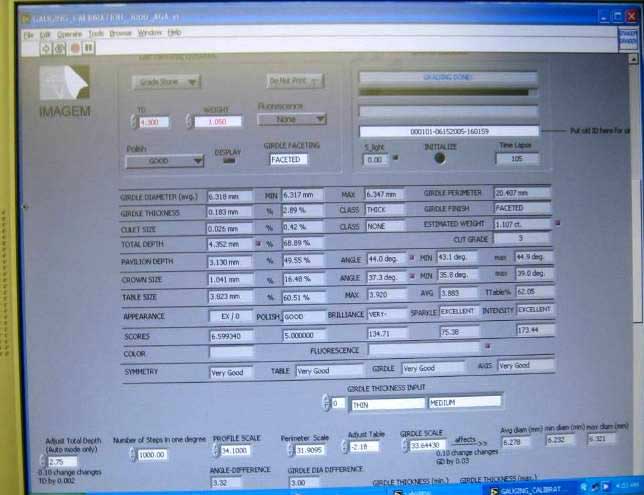Click the Adjust Total Depth stepper
The width and height of the screenshot is (644, 495).
tap(43, 461)
